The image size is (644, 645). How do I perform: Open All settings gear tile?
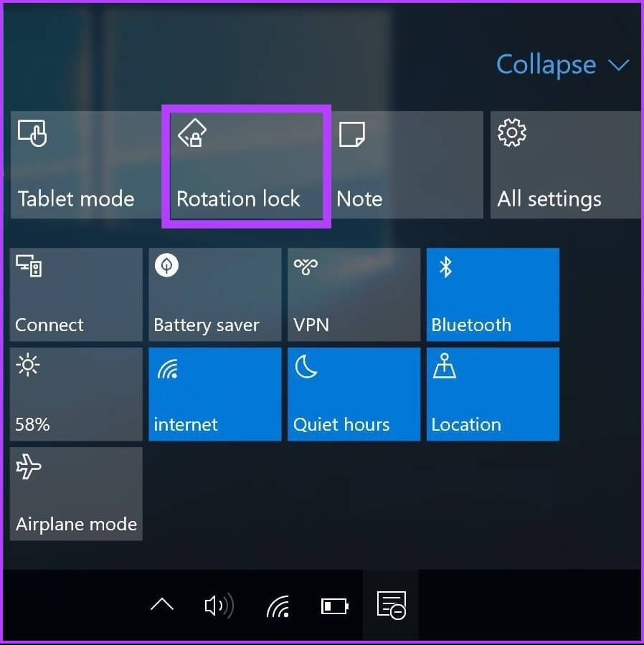point(567,165)
